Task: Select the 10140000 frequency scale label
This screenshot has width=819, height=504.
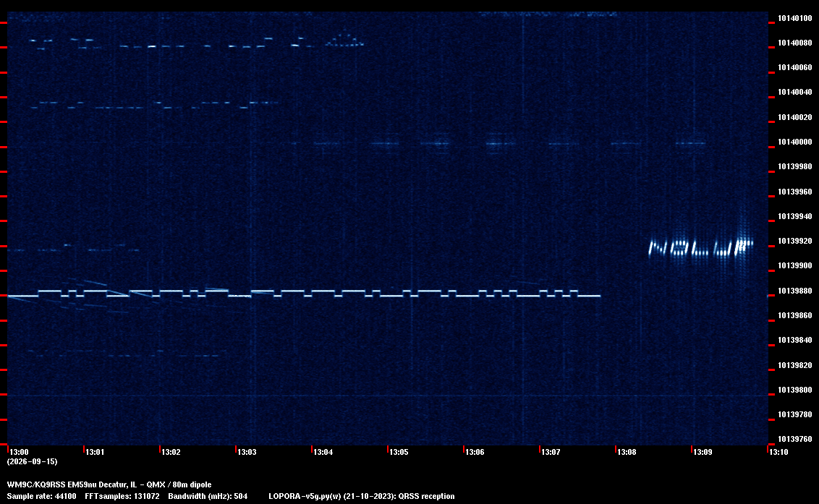Action: (x=795, y=142)
